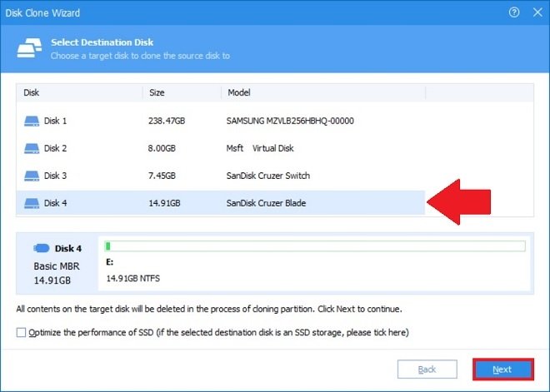Click SanDisk Cruzer Blade model text
Viewport: 550px width, 392px height.
tap(266, 203)
